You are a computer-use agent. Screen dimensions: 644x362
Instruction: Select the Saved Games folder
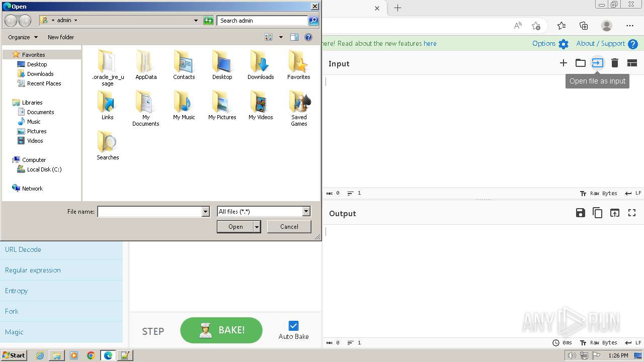click(299, 108)
